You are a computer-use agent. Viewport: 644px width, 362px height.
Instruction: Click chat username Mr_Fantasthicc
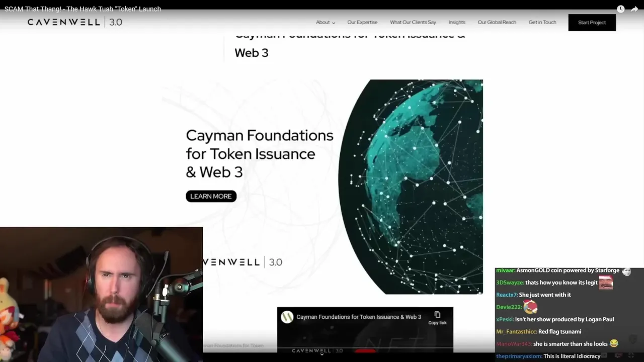(x=516, y=331)
